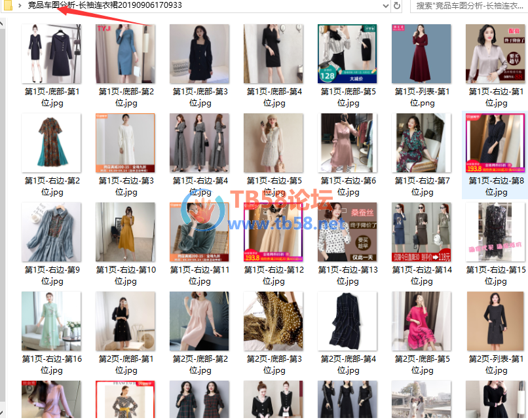Screen dimensions: 528x420
Task: Select thumbnail 第1页-右边-第6位.jpg
Action: click(x=347, y=143)
